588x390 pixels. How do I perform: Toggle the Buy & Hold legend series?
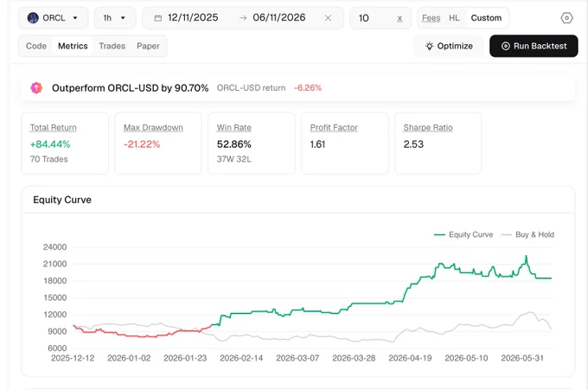[x=527, y=234]
